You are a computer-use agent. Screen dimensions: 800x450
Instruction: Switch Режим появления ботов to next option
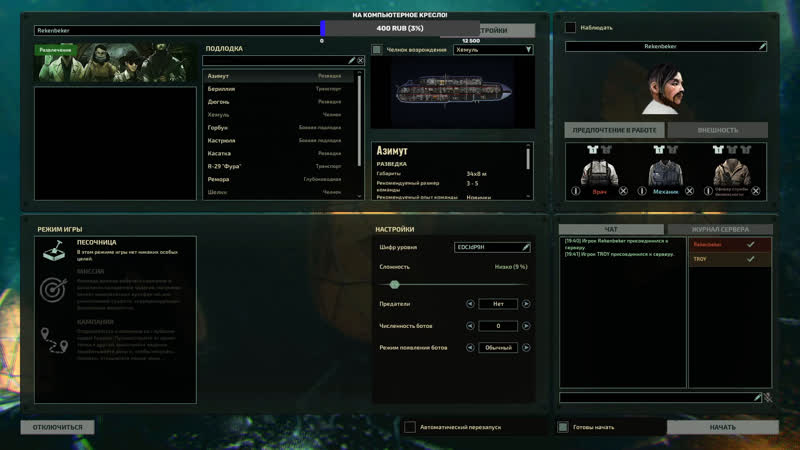click(526, 347)
